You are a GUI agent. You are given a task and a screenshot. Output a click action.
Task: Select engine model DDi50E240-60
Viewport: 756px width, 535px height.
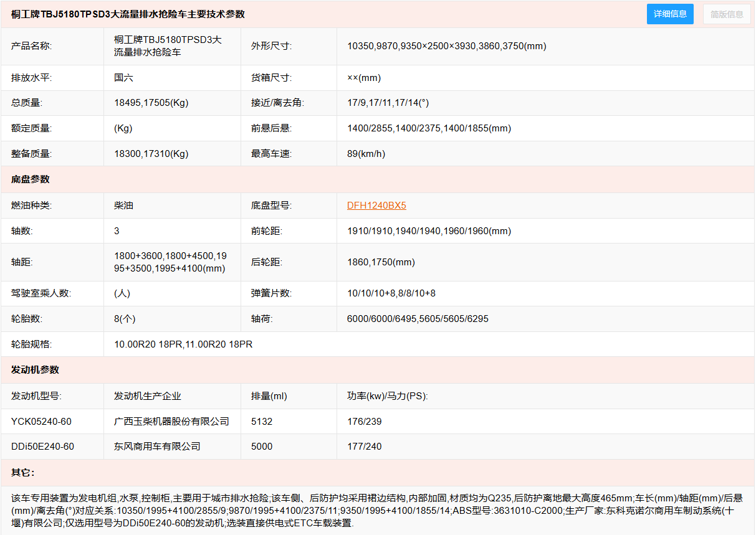(42, 447)
